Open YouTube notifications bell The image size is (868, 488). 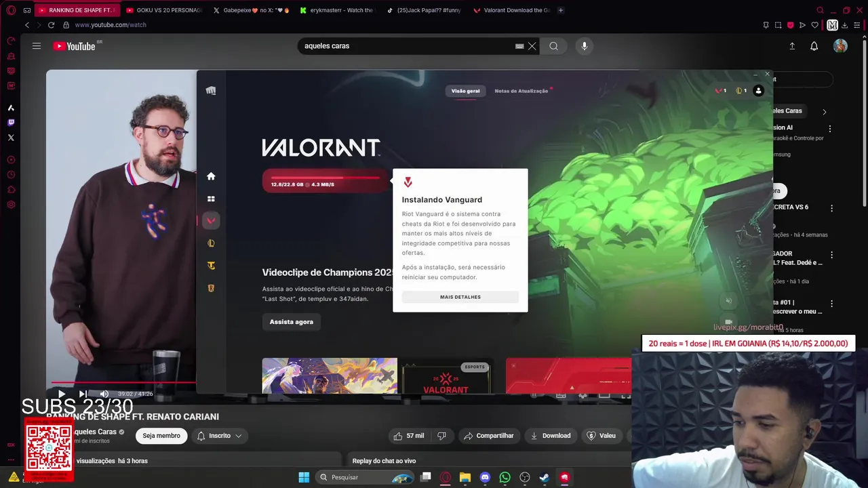click(x=814, y=46)
